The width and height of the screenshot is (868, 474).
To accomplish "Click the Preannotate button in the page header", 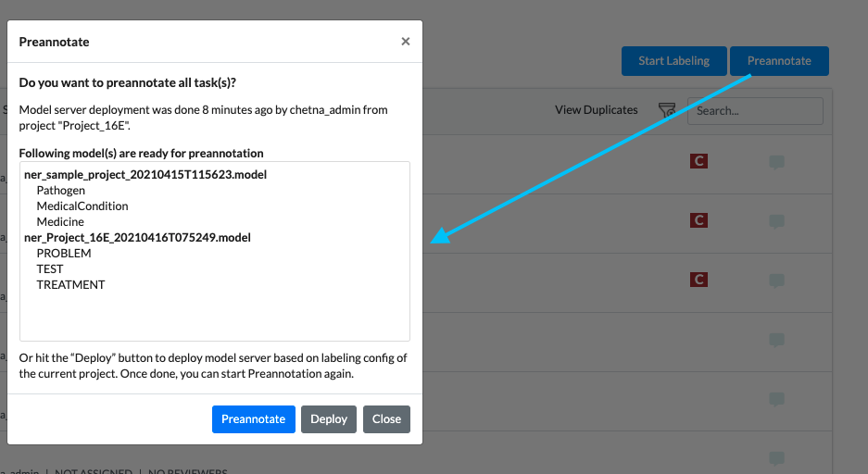I will (779, 61).
